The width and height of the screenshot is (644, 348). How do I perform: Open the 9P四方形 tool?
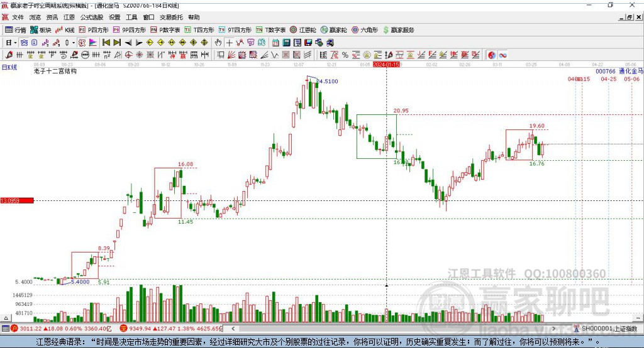[x=130, y=30]
